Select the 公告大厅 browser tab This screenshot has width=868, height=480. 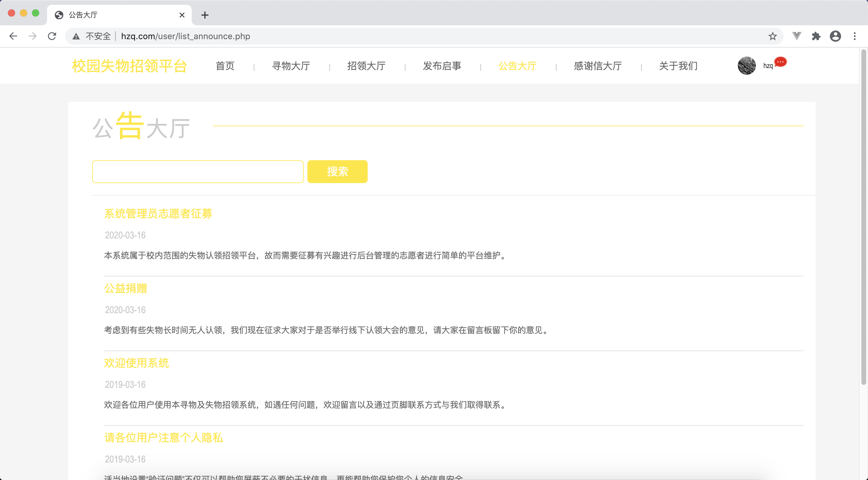tap(119, 15)
